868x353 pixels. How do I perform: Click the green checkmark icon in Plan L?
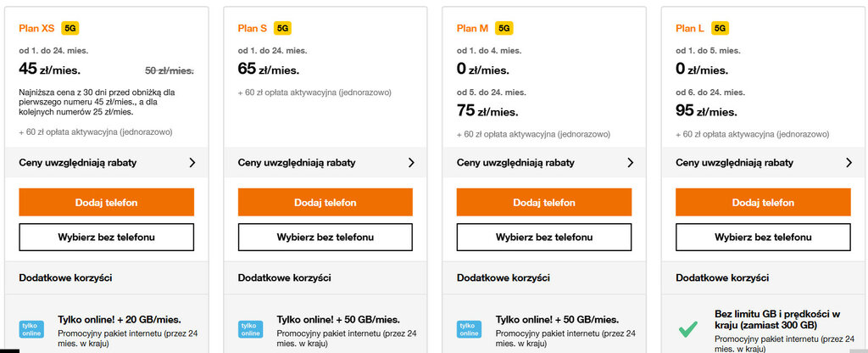tap(689, 328)
